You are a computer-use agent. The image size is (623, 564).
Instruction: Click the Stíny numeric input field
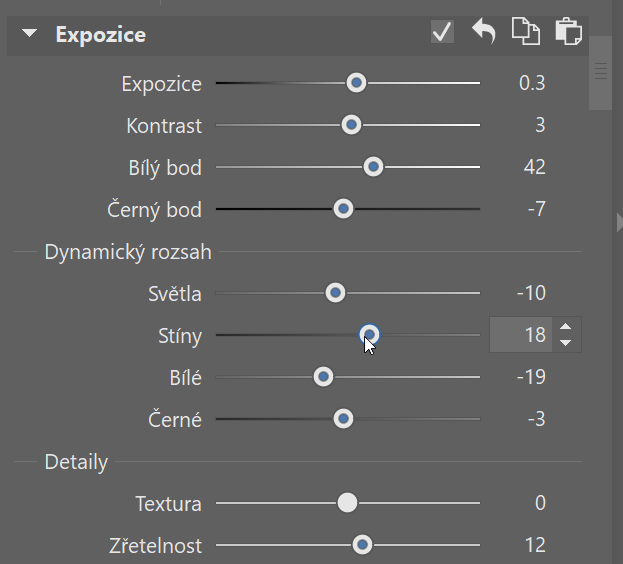521,334
